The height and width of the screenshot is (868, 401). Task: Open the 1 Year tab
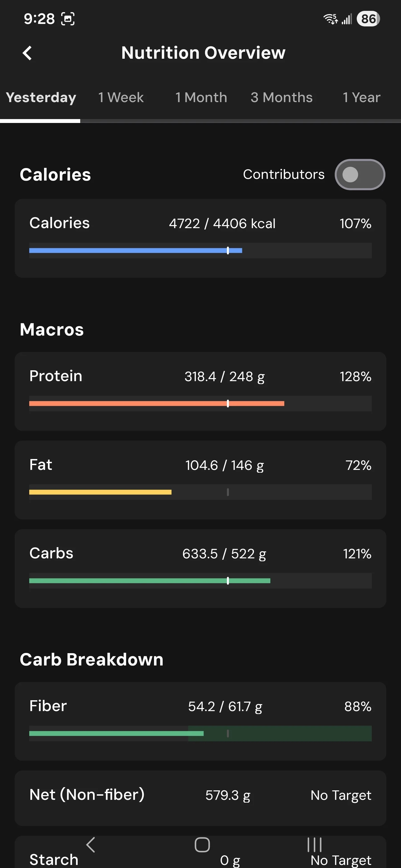point(361,97)
